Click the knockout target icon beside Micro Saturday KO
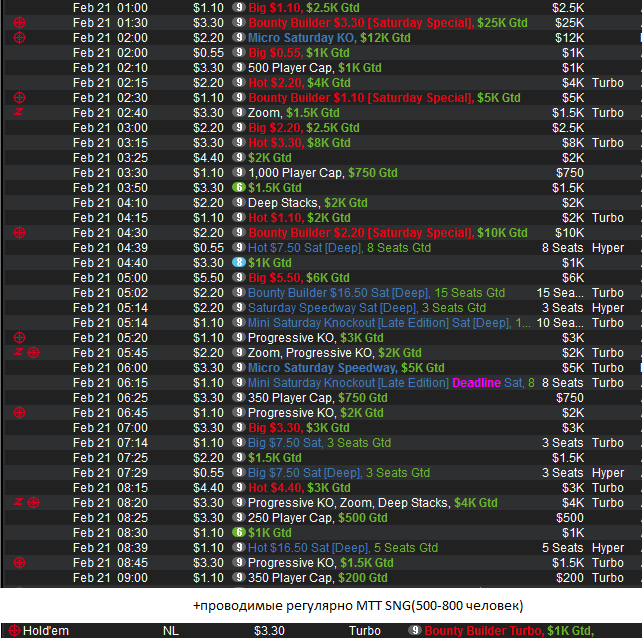The image size is (642, 638). pyautogui.click(x=19, y=38)
